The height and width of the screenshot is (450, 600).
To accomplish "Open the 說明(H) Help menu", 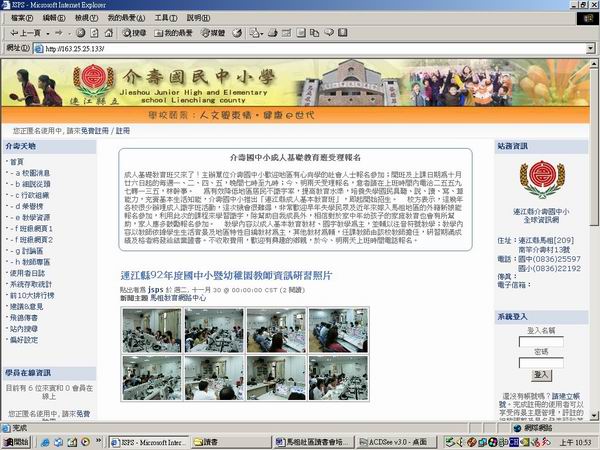I will tap(198, 18).
